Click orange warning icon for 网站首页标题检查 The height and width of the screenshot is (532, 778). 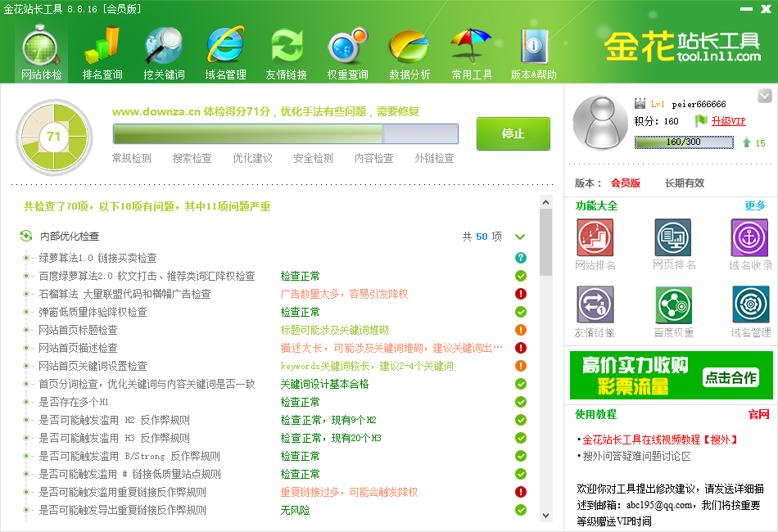tap(521, 330)
